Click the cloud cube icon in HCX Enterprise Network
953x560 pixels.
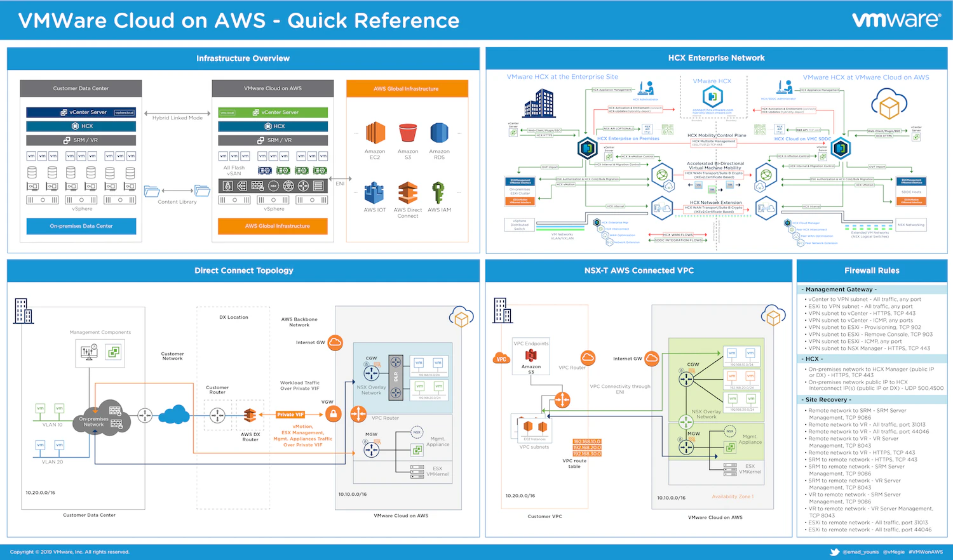889,103
